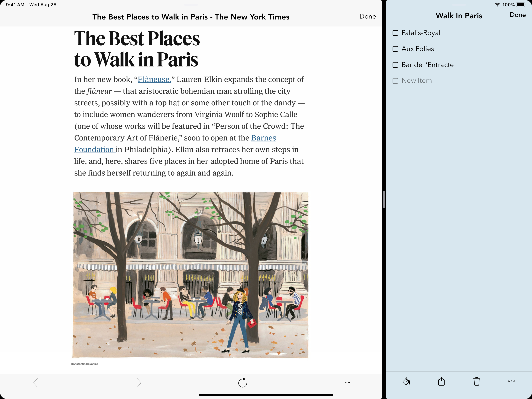The image size is (532, 399).
Task: Check off Aux Folies item
Action: tap(395, 49)
